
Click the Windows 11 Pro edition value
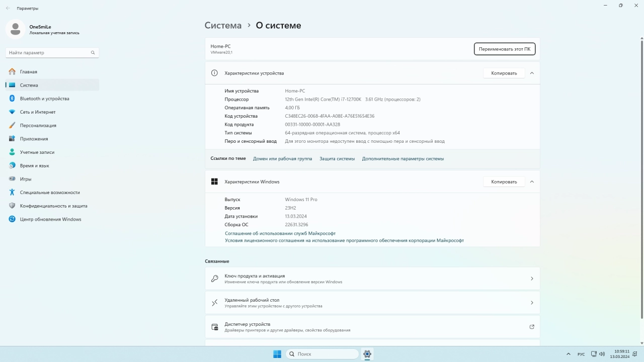(301, 200)
